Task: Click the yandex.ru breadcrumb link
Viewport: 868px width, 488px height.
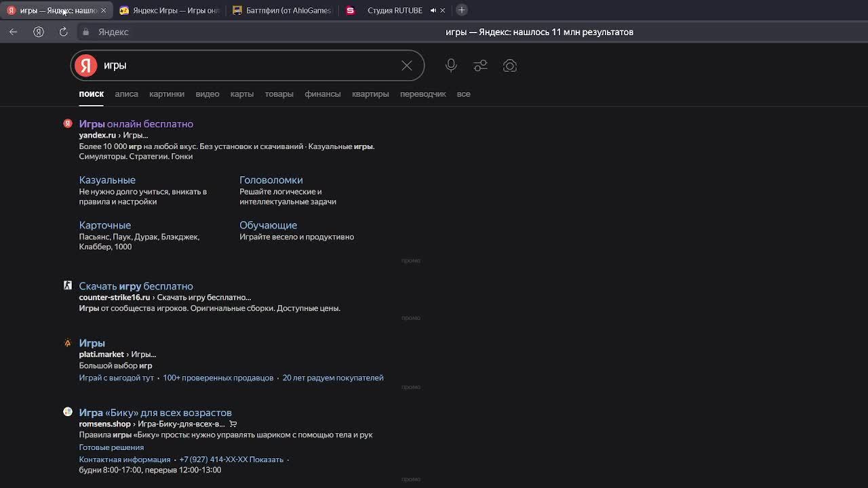Action: click(x=98, y=135)
